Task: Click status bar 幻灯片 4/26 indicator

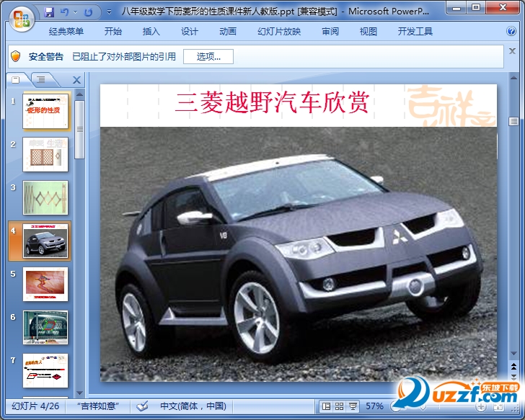Action: point(35,406)
